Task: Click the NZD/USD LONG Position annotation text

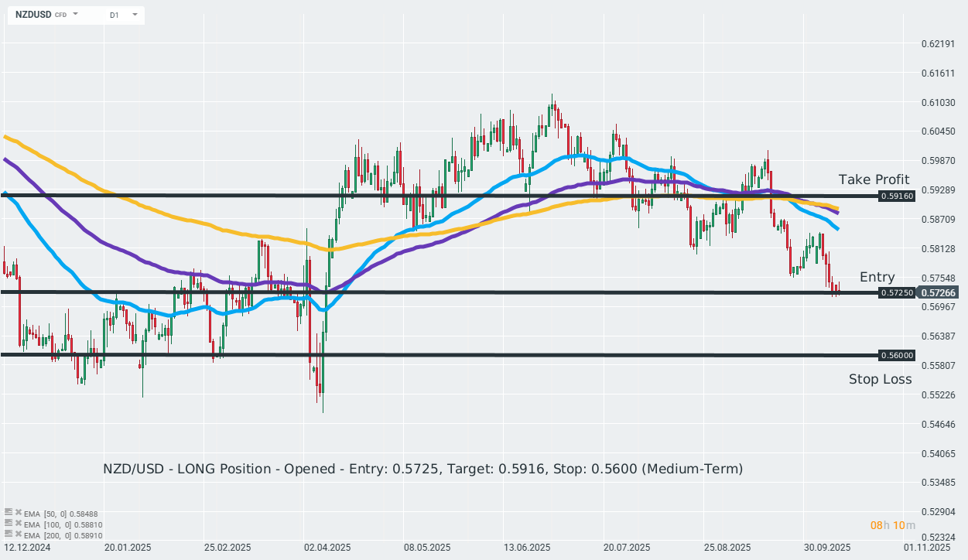Action: [422, 469]
